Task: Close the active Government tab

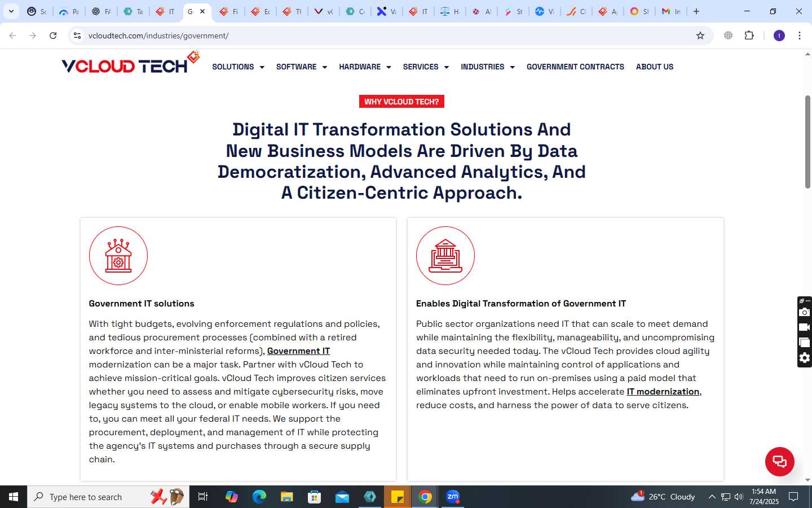Action: (x=202, y=11)
